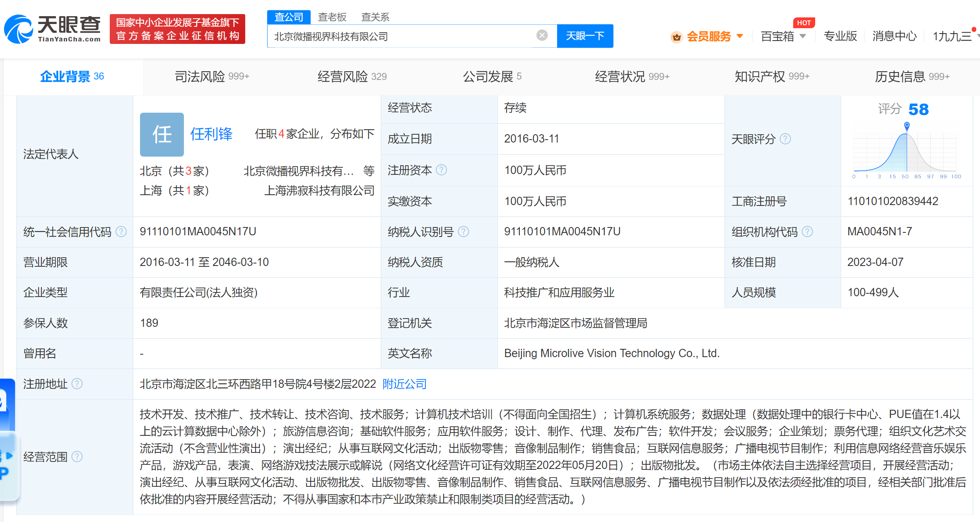Viewport: 980px width, 522px height.
Task: Click the floating app widget at left edge
Action: pos(8,439)
